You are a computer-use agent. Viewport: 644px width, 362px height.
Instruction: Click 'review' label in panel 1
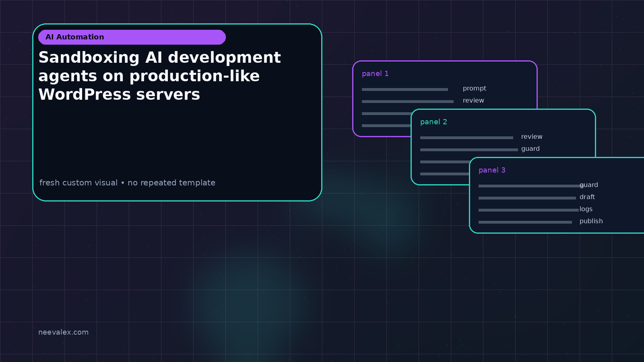click(473, 101)
